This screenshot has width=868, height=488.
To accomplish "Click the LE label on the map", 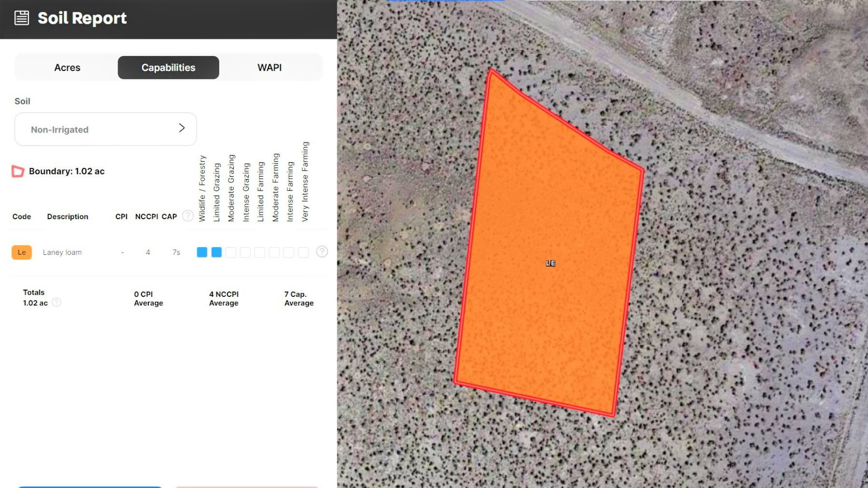I will pyautogui.click(x=550, y=263).
